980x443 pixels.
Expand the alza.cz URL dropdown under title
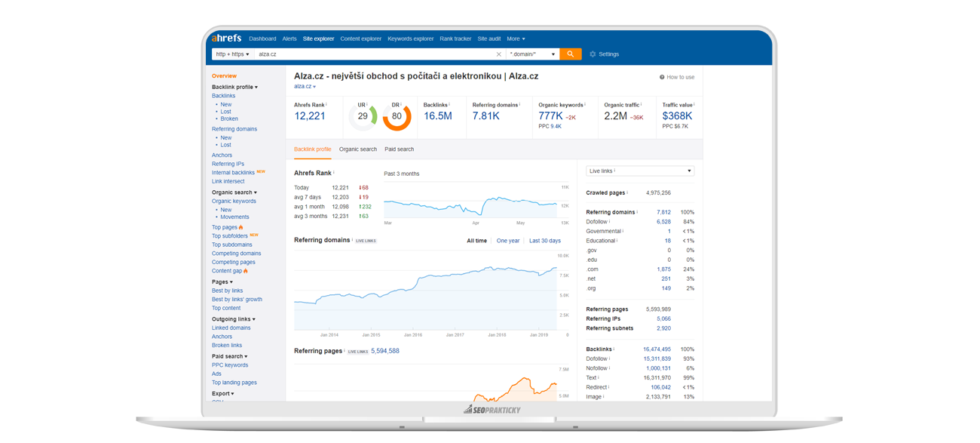tap(305, 87)
